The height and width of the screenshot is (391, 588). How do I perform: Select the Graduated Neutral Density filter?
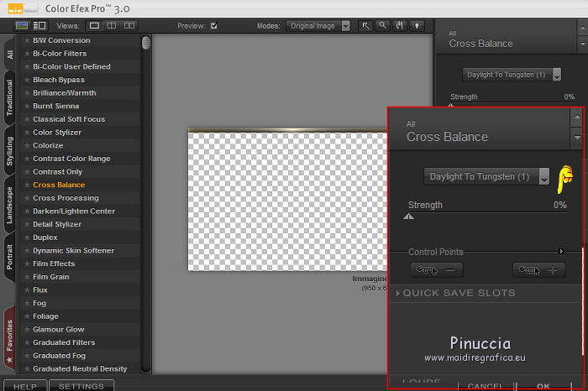pyautogui.click(x=80, y=368)
